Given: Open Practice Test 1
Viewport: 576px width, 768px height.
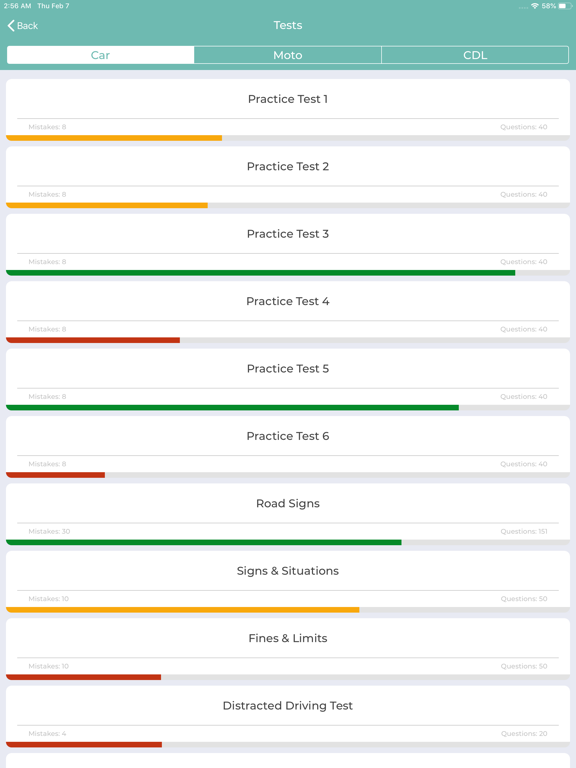Looking at the screenshot, I should 288,110.
